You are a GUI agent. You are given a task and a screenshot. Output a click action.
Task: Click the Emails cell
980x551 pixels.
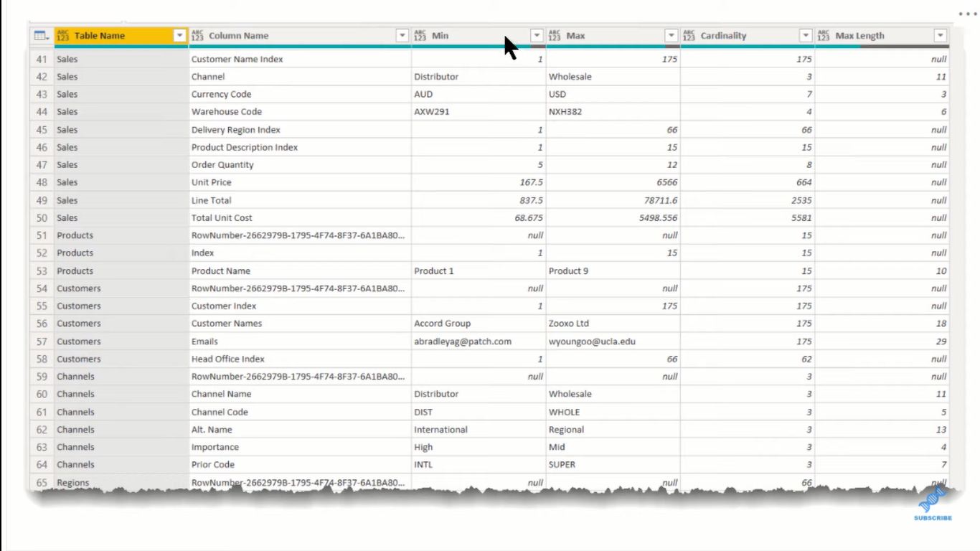pos(300,342)
